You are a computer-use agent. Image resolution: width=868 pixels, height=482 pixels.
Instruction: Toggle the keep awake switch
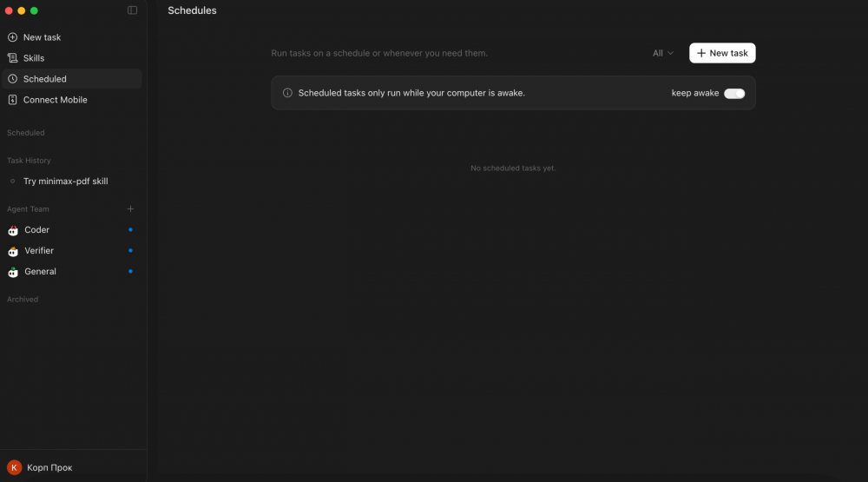pyautogui.click(x=734, y=93)
